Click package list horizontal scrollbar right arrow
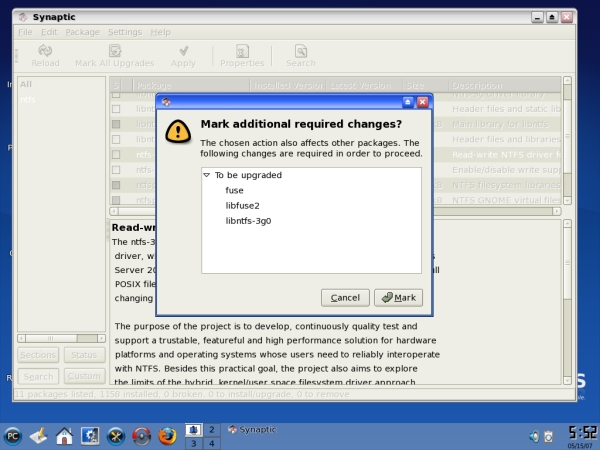 point(557,211)
